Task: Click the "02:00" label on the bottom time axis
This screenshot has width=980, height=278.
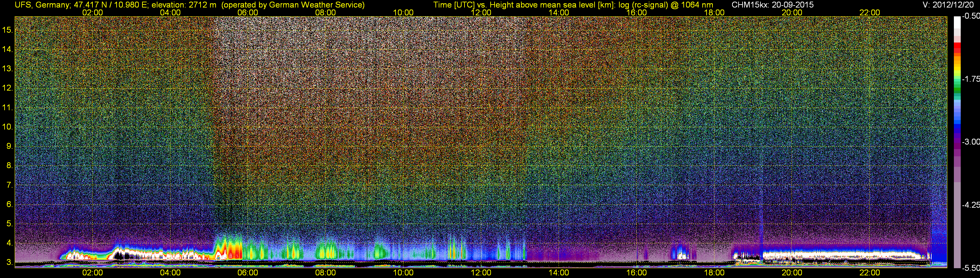Action: pyautogui.click(x=92, y=273)
